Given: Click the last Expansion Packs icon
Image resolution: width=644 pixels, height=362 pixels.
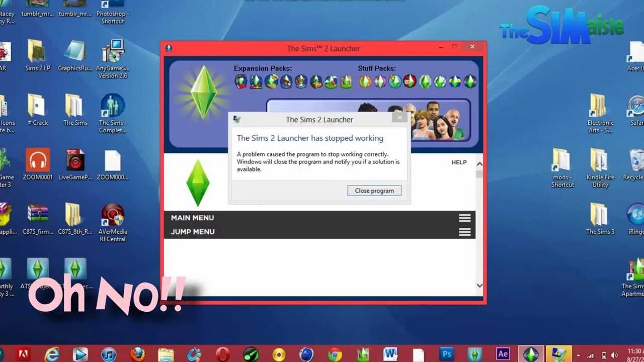Looking at the screenshot, I should click(x=346, y=81).
